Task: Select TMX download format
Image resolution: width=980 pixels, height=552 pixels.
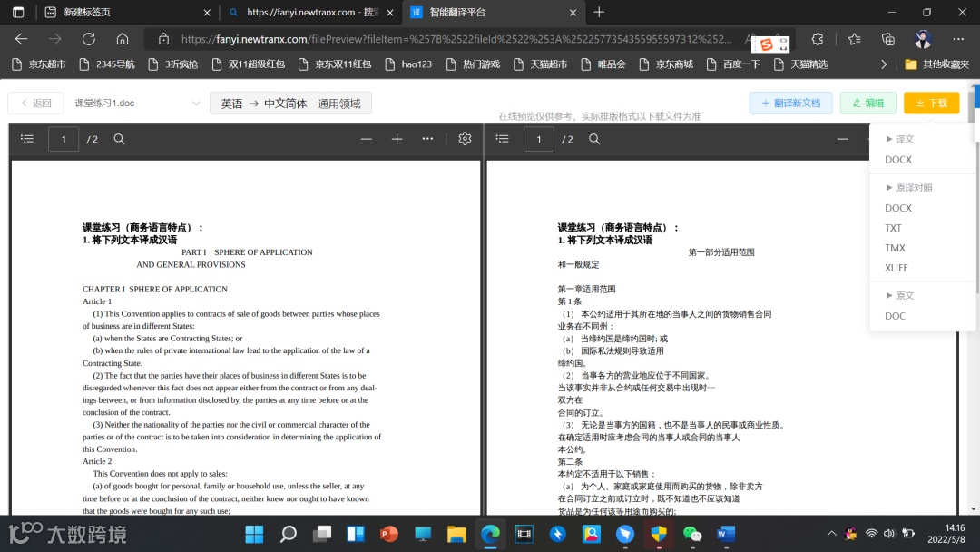Action: [895, 248]
